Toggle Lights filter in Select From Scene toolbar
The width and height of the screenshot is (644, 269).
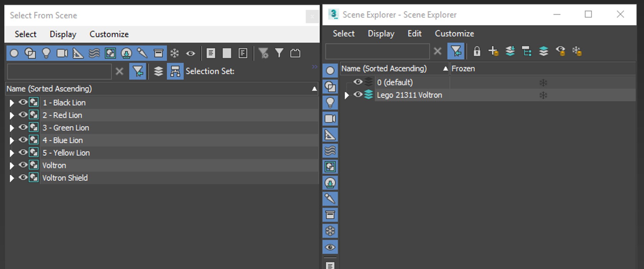pos(46,53)
